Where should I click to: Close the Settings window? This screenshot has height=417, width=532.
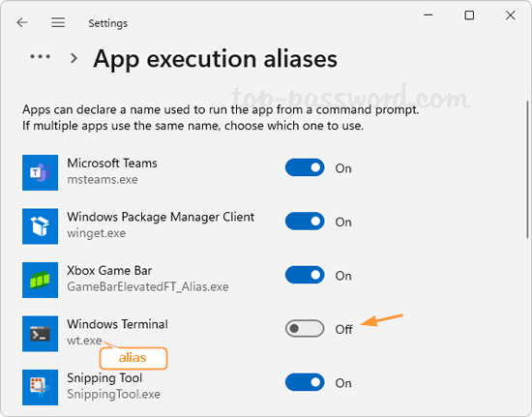[511, 15]
